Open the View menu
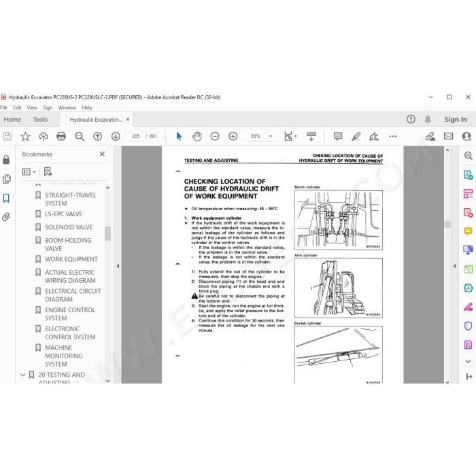Viewport: 476px width, 476px height. pos(32,107)
